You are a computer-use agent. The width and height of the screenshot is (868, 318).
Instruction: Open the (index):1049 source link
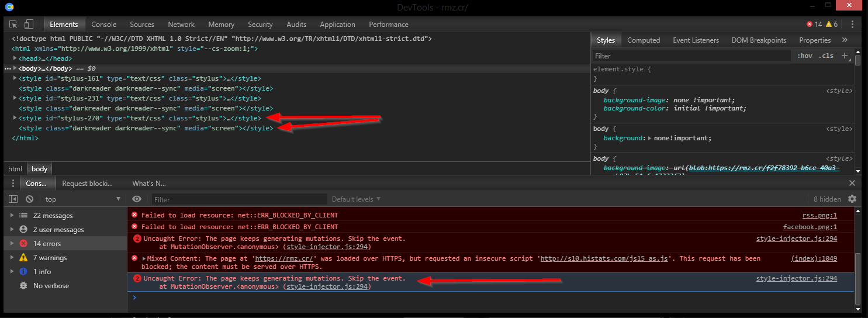coord(814,258)
